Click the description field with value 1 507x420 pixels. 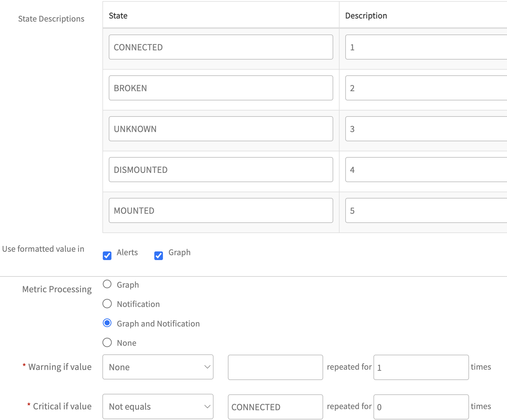[x=426, y=47]
